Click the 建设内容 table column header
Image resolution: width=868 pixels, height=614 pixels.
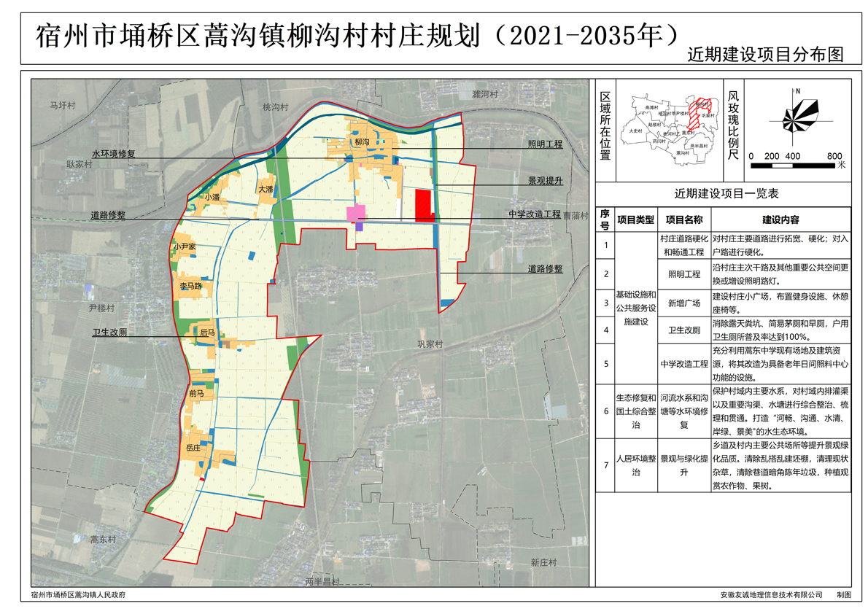pyautogui.click(x=780, y=219)
